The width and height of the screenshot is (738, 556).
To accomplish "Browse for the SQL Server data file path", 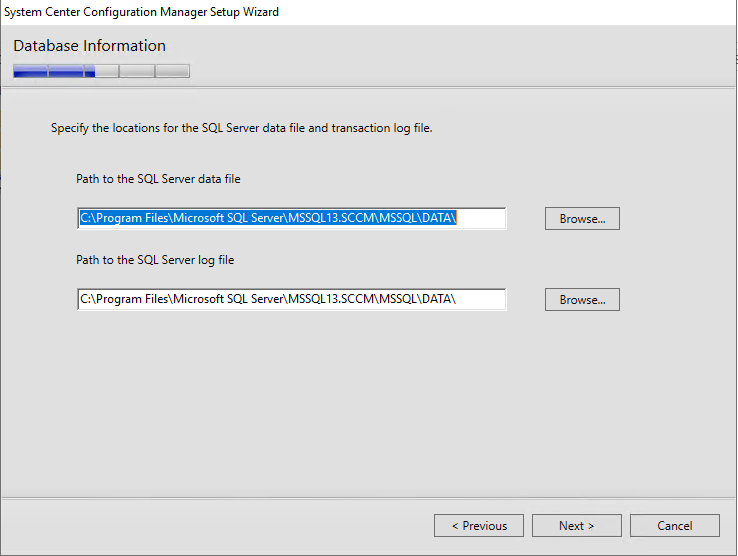I will tap(582, 218).
